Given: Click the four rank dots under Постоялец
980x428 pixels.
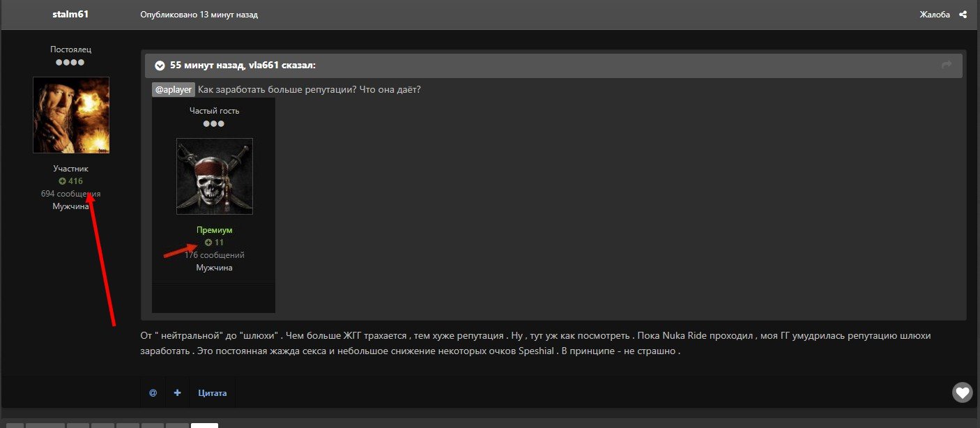Looking at the screenshot, I should 71,62.
